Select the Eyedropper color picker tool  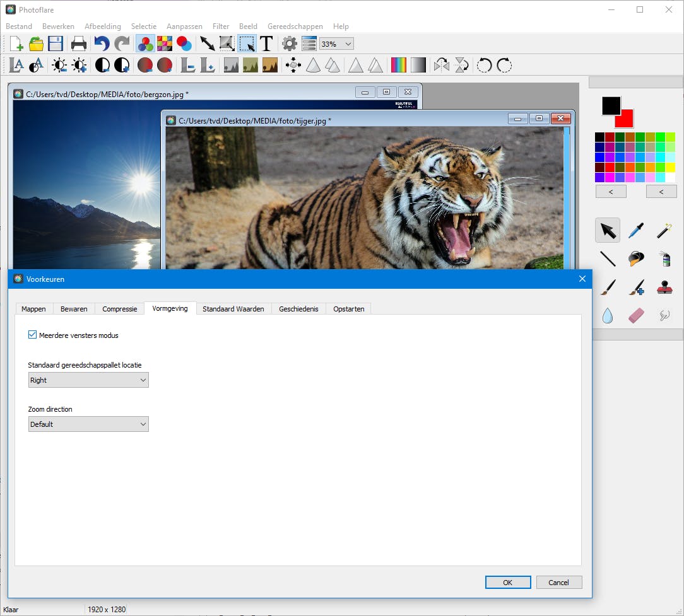pos(636,231)
